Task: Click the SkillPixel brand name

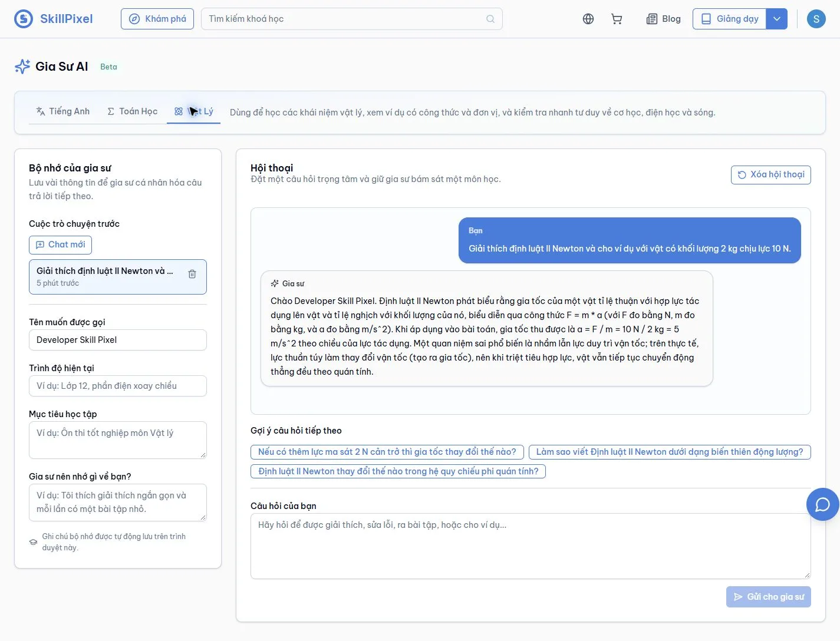Action: 67,19
